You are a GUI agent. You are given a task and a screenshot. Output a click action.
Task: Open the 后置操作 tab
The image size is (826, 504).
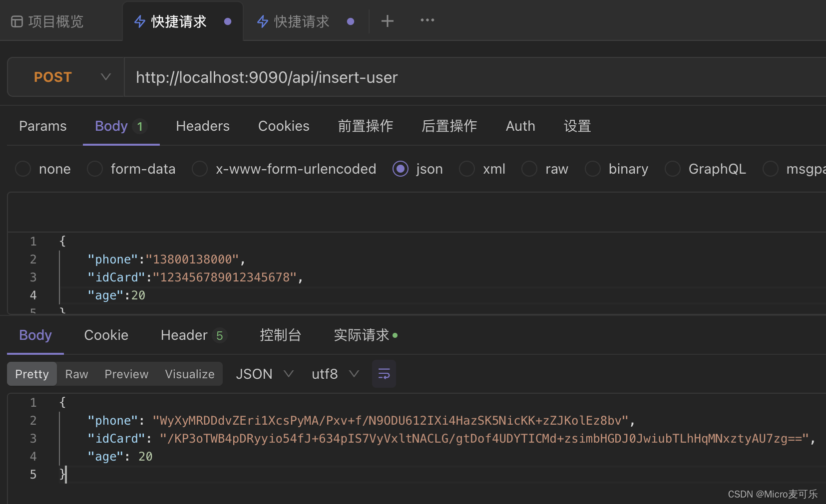pyautogui.click(x=449, y=126)
